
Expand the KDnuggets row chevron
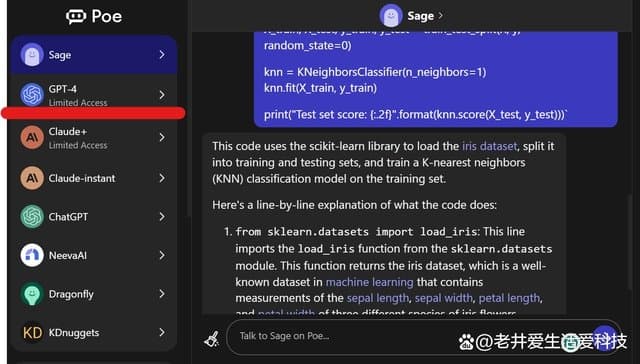(x=162, y=333)
